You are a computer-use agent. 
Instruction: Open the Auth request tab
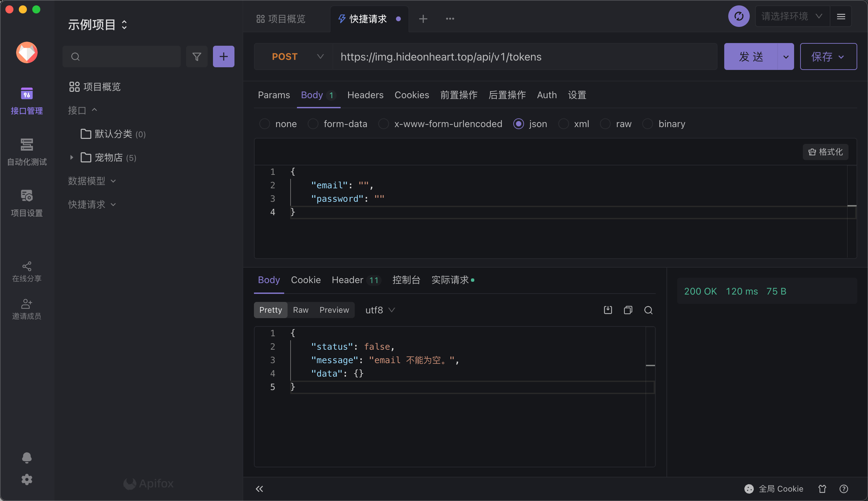coord(547,95)
